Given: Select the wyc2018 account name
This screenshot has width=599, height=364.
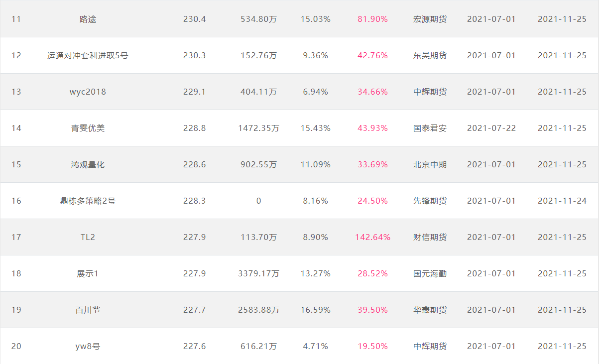Looking at the screenshot, I should [x=88, y=92].
